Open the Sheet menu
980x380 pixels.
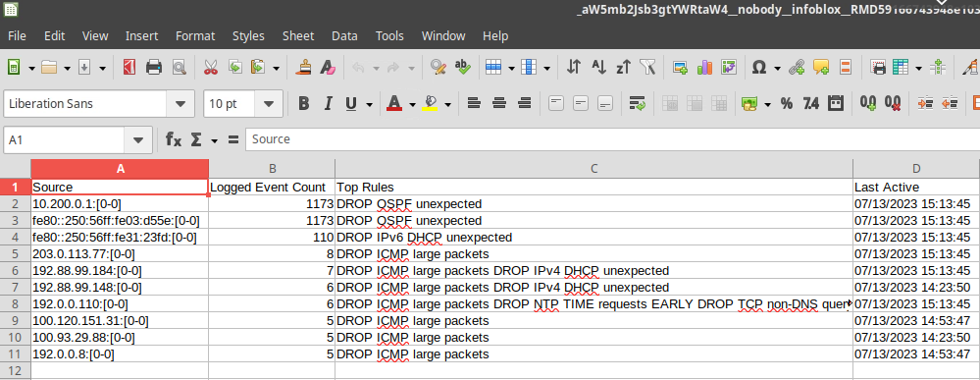point(298,35)
